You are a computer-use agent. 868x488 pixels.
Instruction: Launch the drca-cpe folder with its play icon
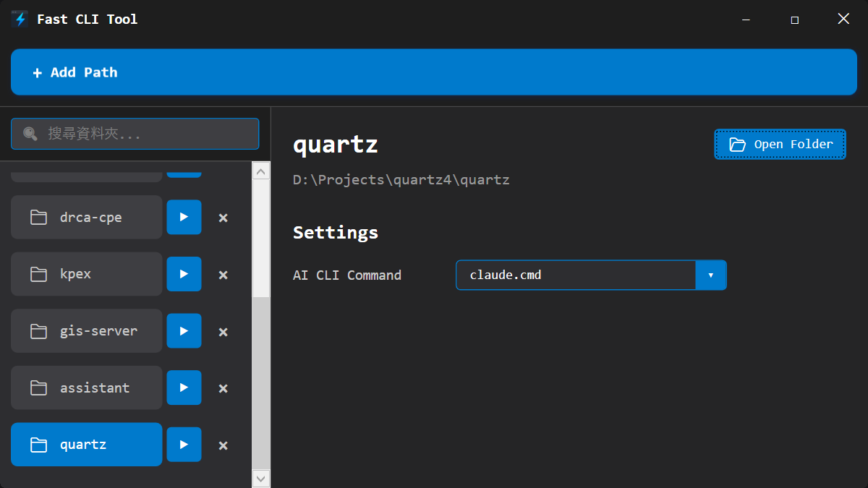point(184,217)
